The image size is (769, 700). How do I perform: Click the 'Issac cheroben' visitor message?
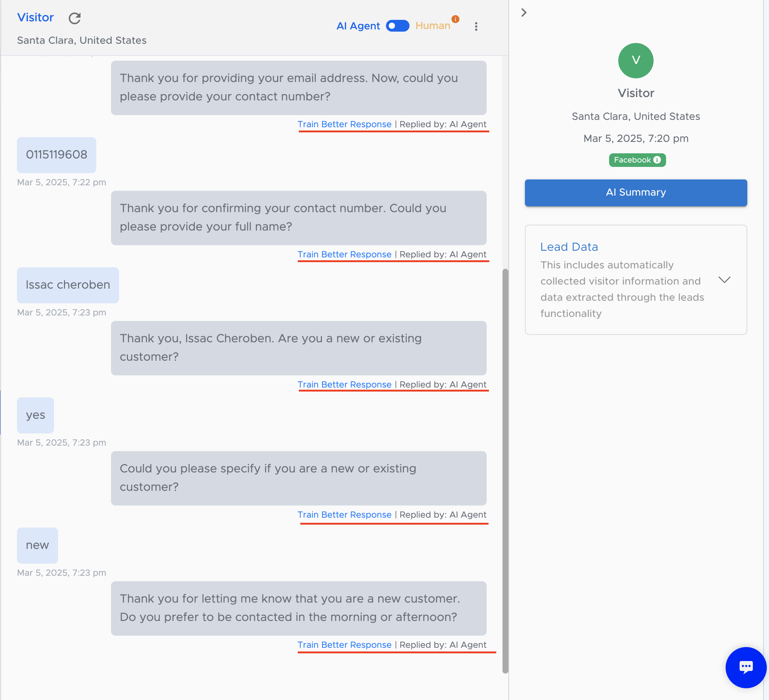pos(68,285)
